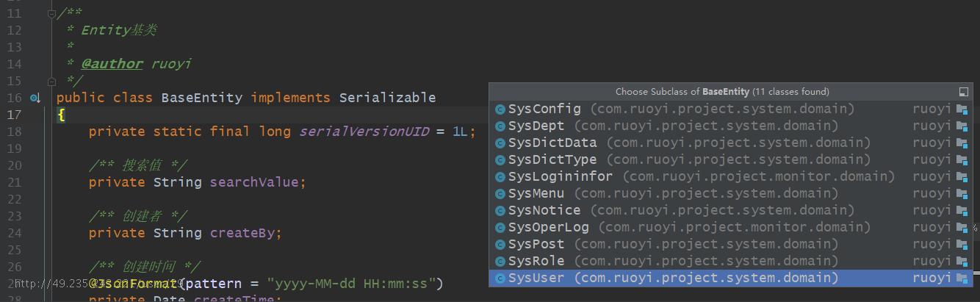Place cursor on searchValue field
The height and width of the screenshot is (302, 980).
(x=254, y=182)
